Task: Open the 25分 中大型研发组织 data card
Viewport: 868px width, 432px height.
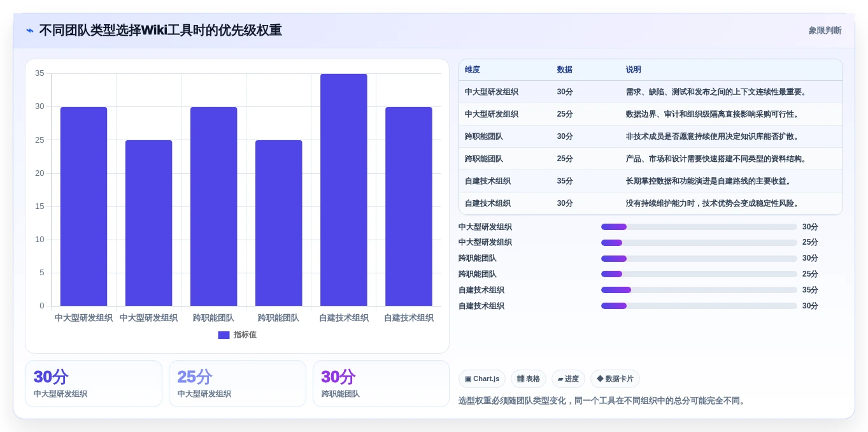Action: (238, 384)
